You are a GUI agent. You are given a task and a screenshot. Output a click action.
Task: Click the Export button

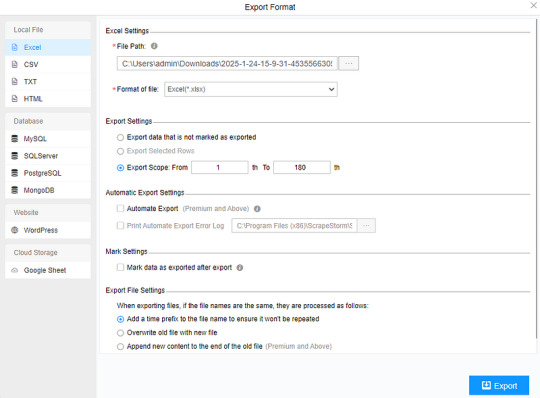point(499,385)
